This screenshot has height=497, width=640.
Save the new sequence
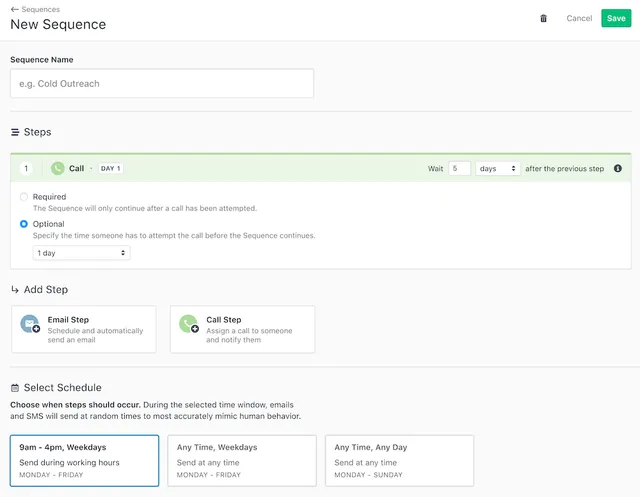point(616,18)
